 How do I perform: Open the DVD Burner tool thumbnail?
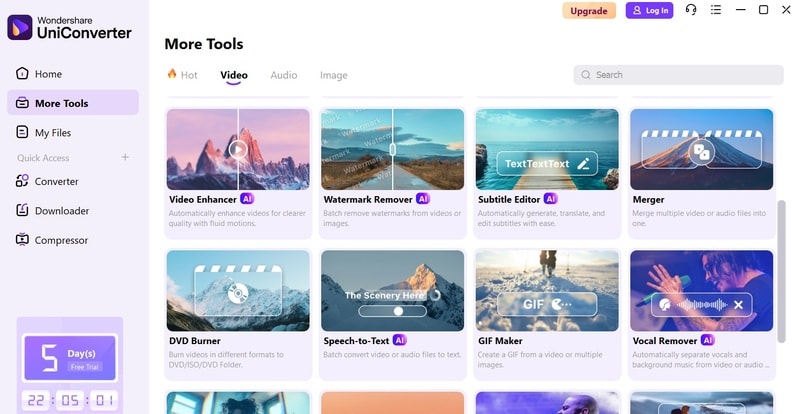pyautogui.click(x=238, y=290)
